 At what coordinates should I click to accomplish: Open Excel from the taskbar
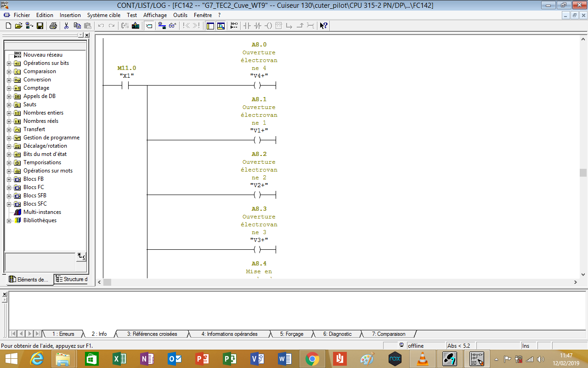coord(119,358)
